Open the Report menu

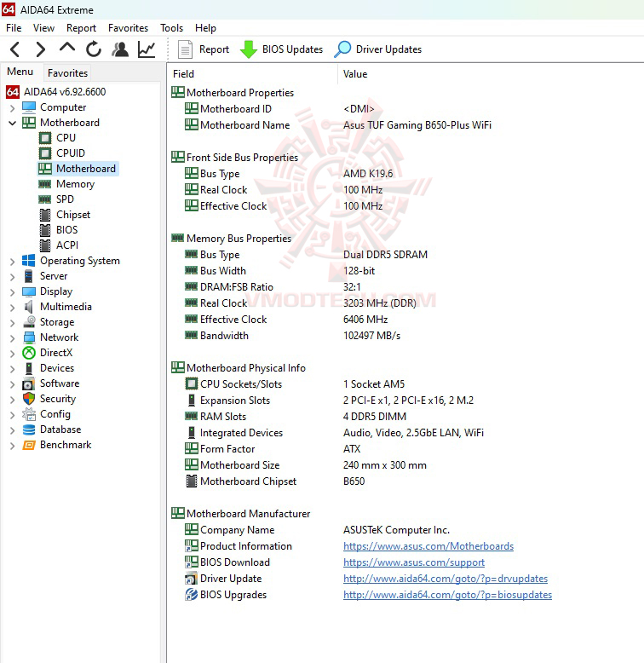pyautogui.click(x=81, y=28)
